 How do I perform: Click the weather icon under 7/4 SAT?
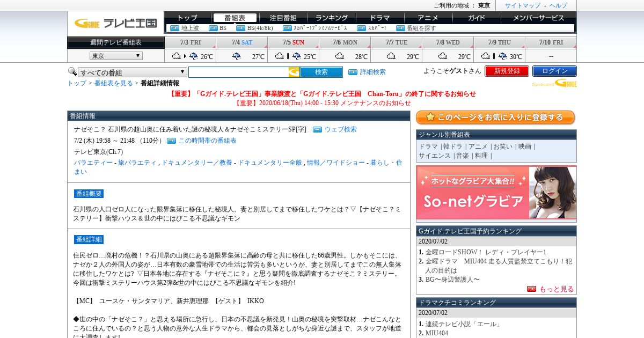coord(236,56)
